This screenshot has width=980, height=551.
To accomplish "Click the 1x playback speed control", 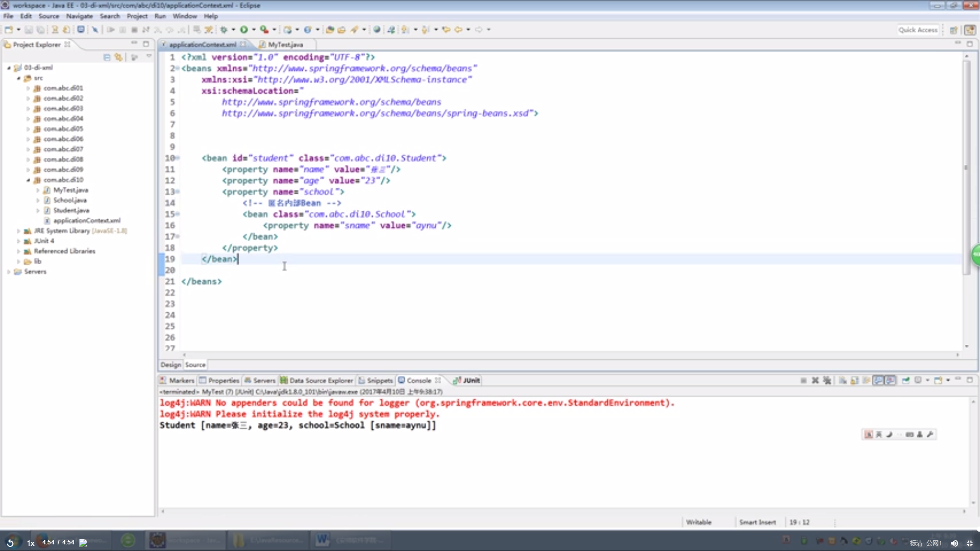I will pyautogui.click(x=31, y=543).
